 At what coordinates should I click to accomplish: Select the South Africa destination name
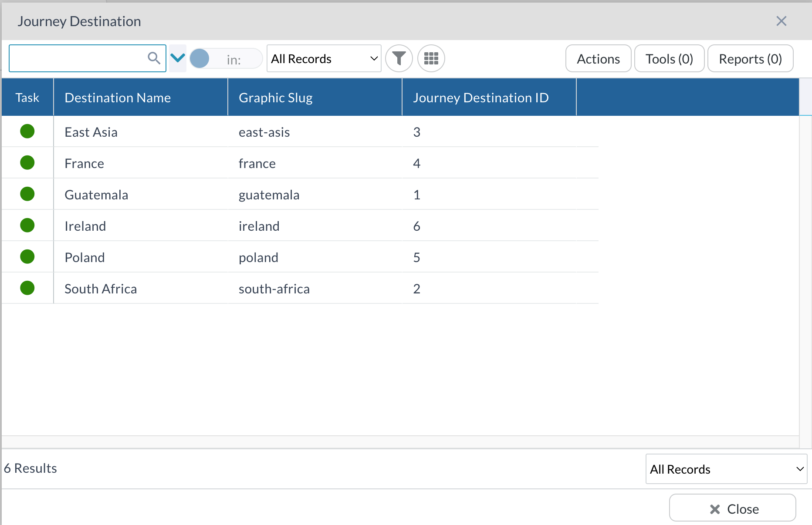tap(101, 289)
